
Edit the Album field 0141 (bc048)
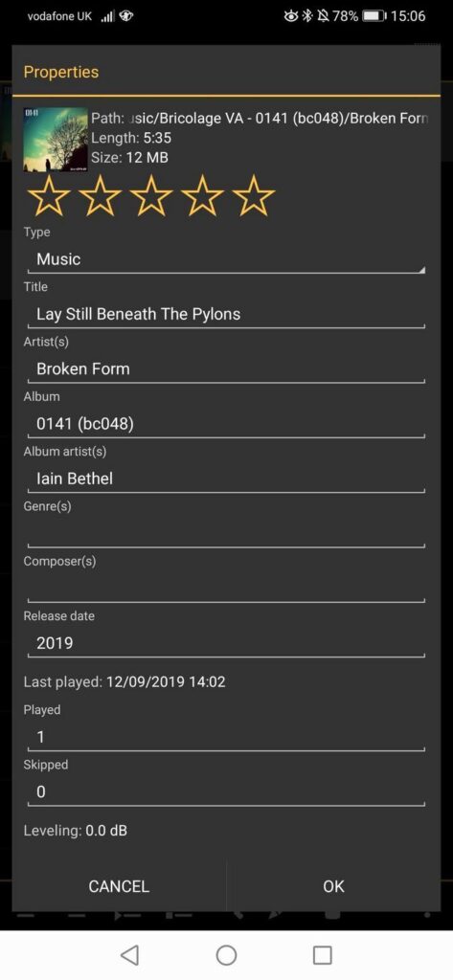226,424
